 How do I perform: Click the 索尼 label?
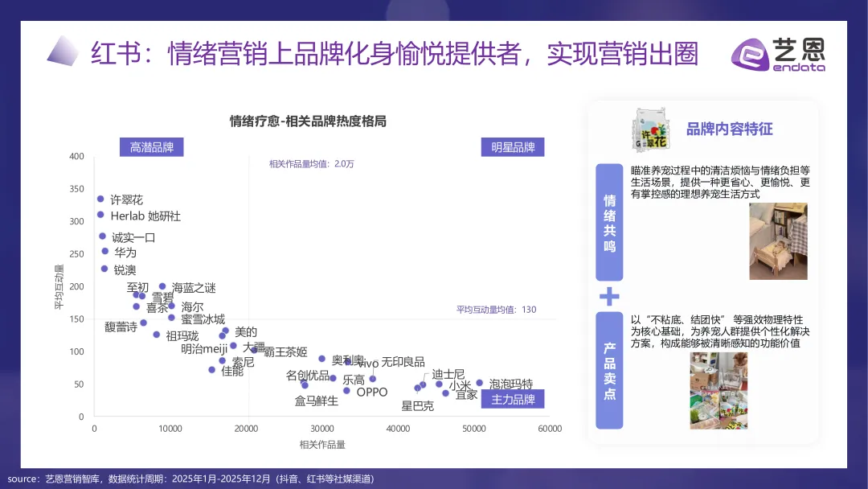(x=243, y=362)
